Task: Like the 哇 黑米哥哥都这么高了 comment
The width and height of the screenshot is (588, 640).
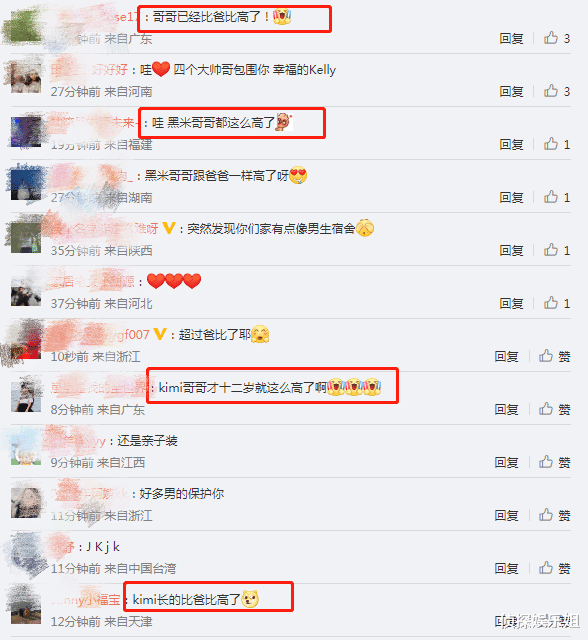Action: click(x=557, y=144)
